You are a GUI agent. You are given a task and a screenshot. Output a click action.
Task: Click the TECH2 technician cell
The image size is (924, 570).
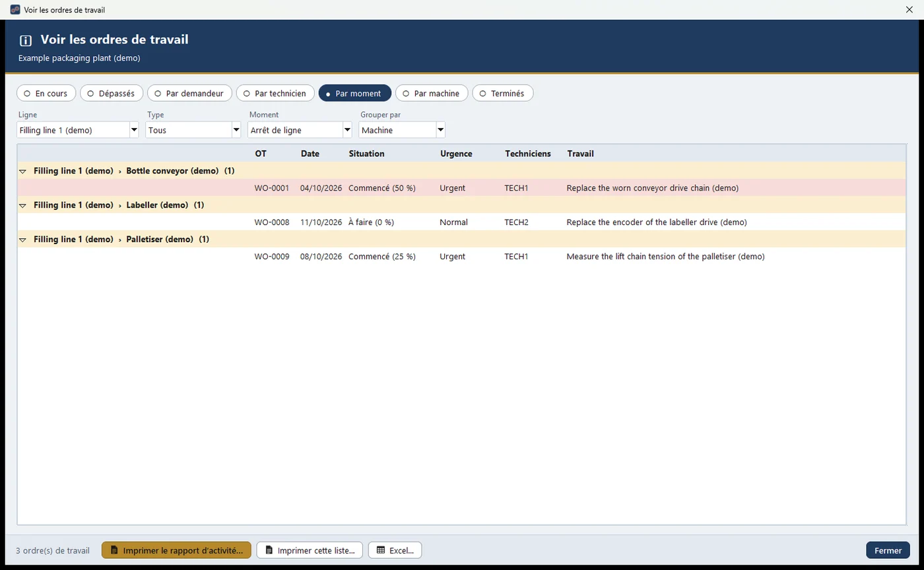516,222
